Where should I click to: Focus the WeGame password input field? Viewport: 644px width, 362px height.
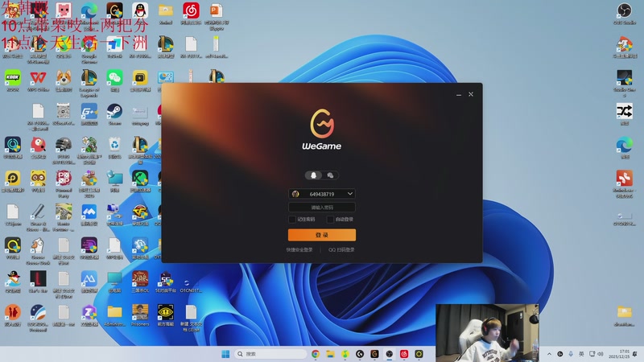point(321,208)
